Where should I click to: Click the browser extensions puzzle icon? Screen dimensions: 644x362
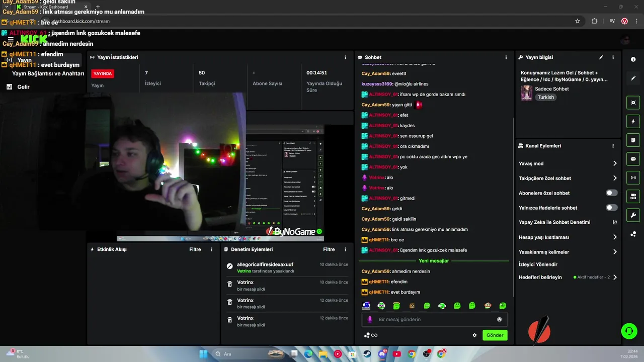595,21
